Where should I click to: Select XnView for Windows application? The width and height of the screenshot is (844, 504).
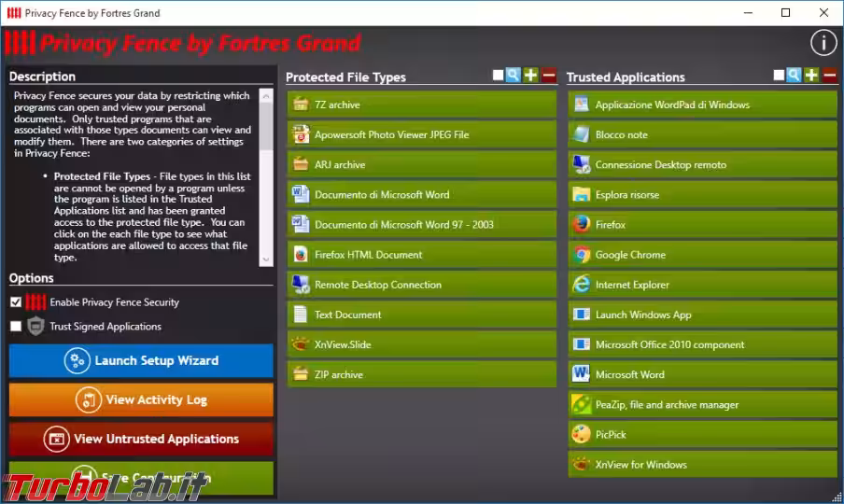click(703, 465)
